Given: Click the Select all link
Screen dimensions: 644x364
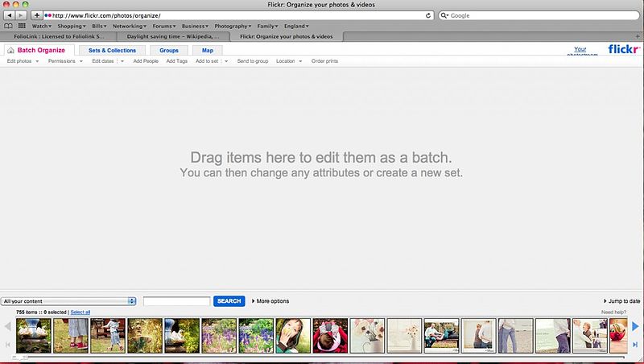Looking at the screenshot, I should (x=80, y=312).
